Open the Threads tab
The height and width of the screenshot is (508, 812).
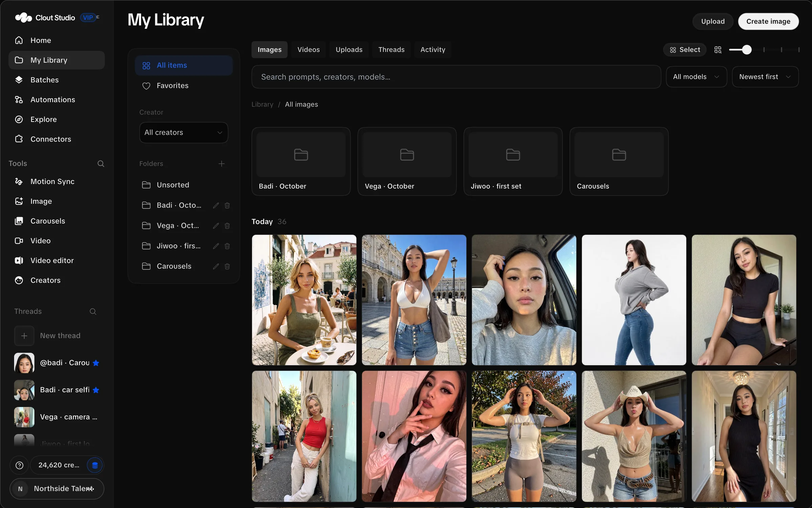(x=391, y=50)
